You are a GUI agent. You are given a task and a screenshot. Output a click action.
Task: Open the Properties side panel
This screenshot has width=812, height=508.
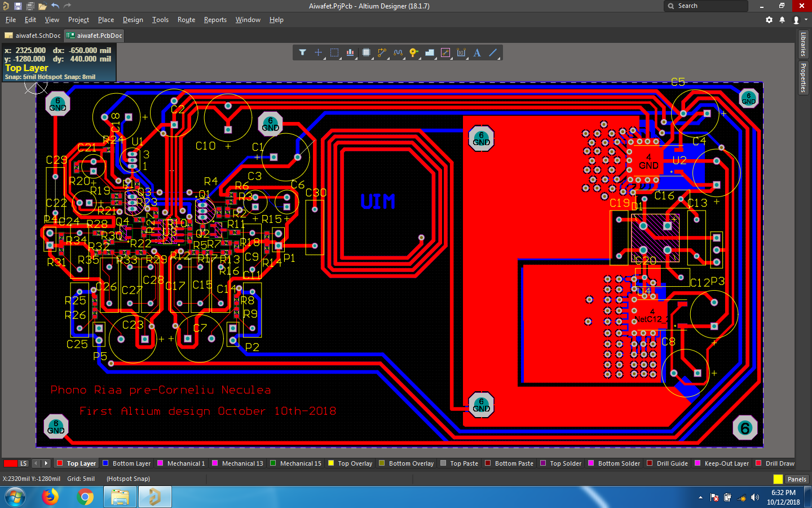(x=804, y=78)
